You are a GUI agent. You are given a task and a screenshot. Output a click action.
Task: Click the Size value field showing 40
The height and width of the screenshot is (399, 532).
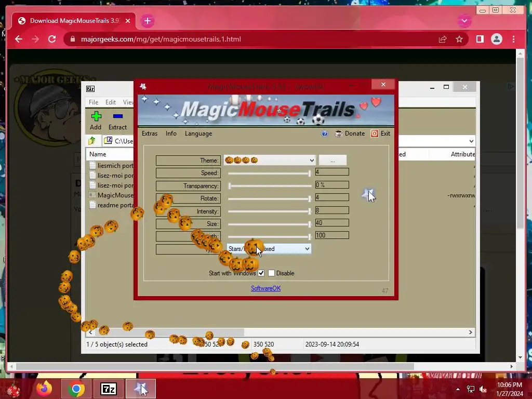pyautogui.click(x=332, y=223)
